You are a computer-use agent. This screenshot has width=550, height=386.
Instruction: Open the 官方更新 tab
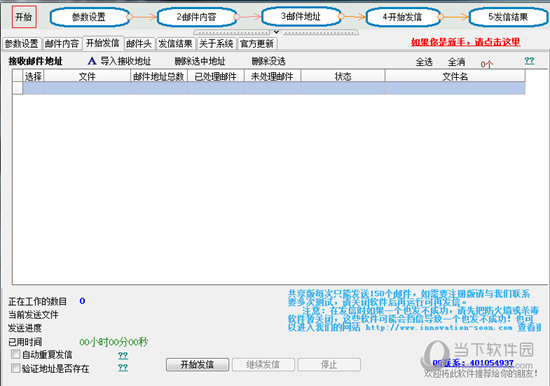click(257, 44)
